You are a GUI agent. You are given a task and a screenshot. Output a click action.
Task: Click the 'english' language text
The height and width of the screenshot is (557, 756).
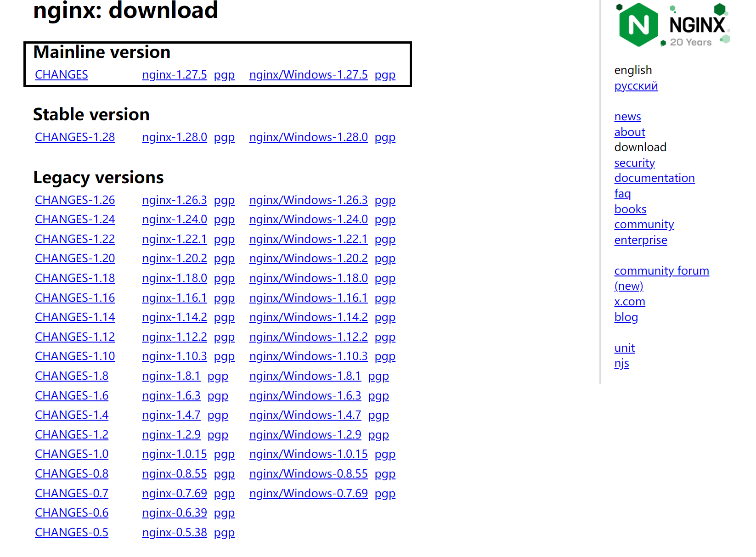pyautogui.click(x=633, y=70)
